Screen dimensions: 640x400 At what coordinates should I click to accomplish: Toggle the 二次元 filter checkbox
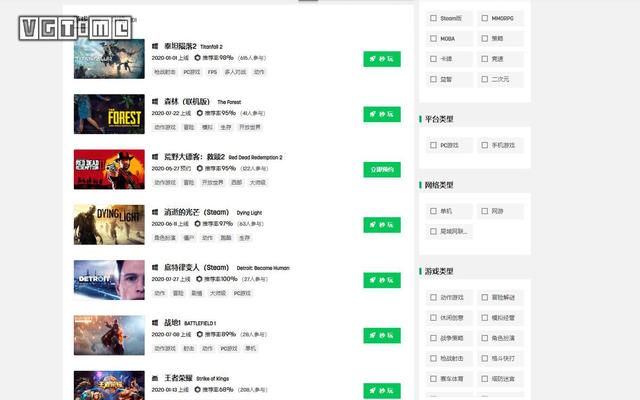484,79
